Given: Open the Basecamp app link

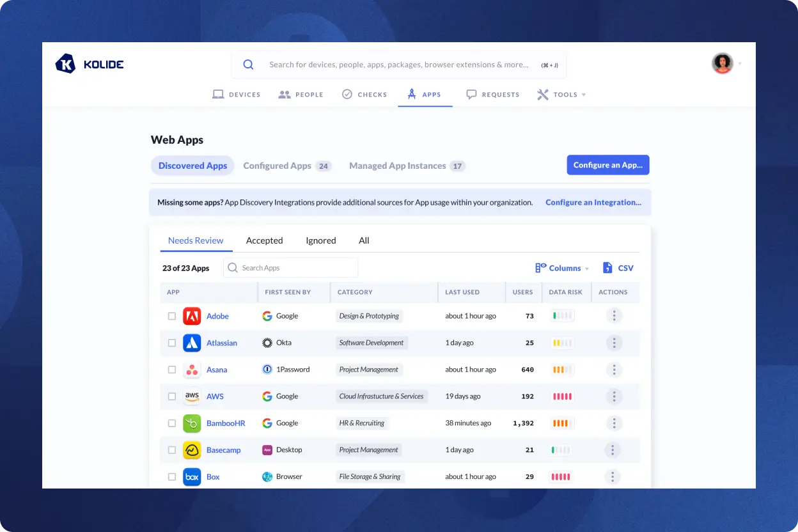Looking at the screenshot, I should coord(224,450).
